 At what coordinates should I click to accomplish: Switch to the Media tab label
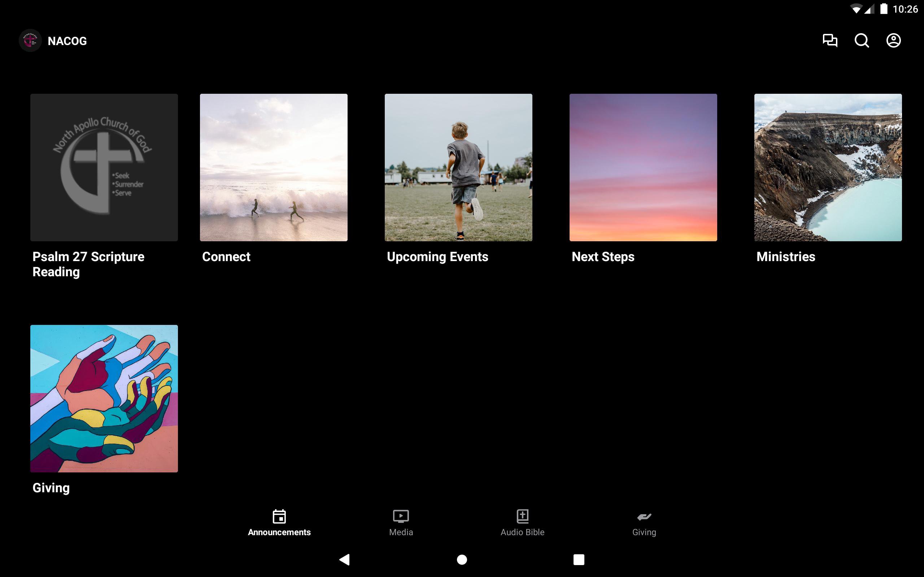pyautogui.click(x=401, y=532)
